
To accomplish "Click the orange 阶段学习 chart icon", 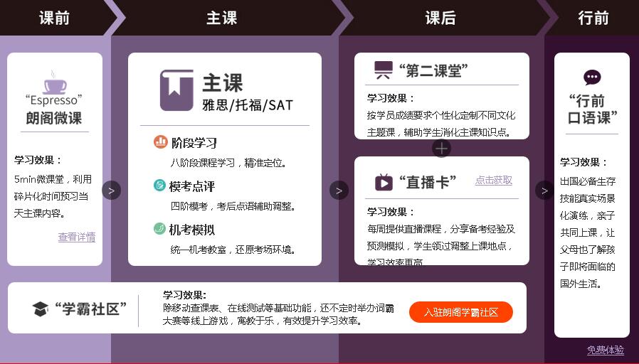I will [160, 141].
